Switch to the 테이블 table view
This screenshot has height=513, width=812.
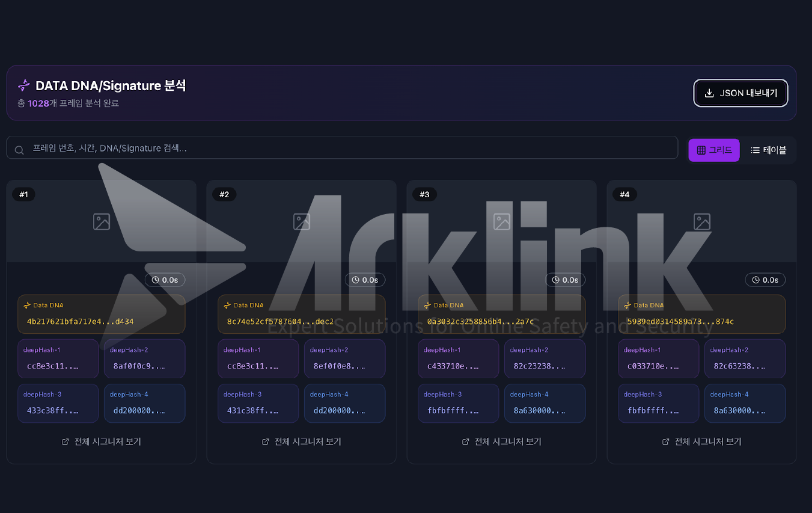coord(768,150)
